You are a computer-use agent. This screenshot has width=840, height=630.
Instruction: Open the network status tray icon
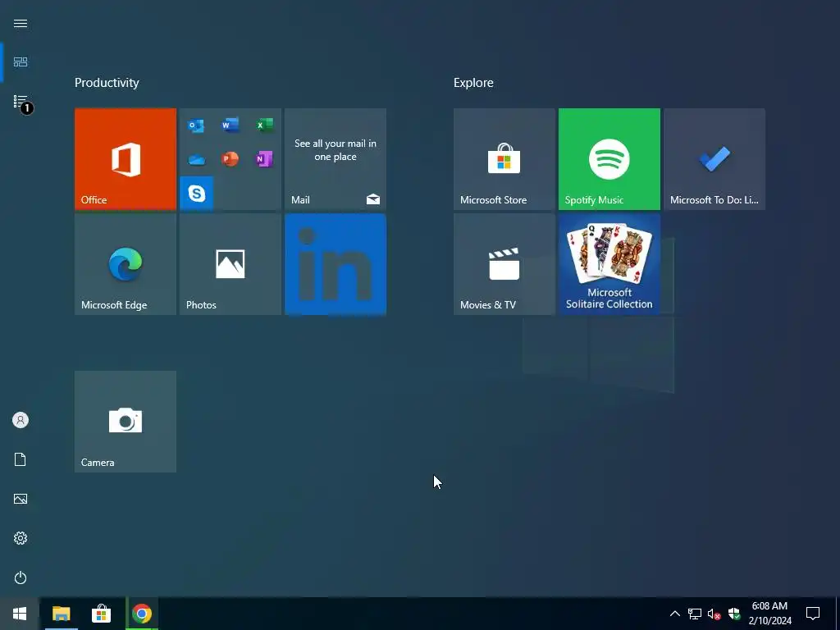[x=695, y=614]
